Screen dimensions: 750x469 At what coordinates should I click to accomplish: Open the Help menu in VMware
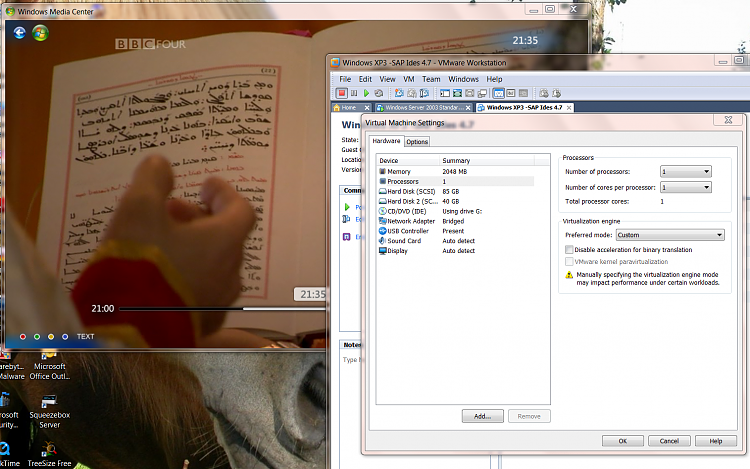[494, 79]
